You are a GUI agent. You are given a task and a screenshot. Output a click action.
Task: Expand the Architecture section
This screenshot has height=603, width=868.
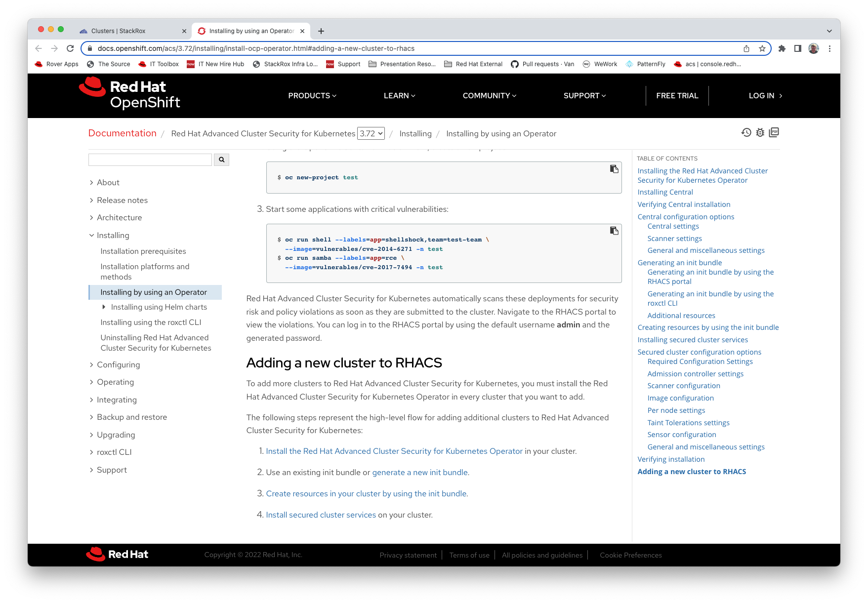[116, 218]
